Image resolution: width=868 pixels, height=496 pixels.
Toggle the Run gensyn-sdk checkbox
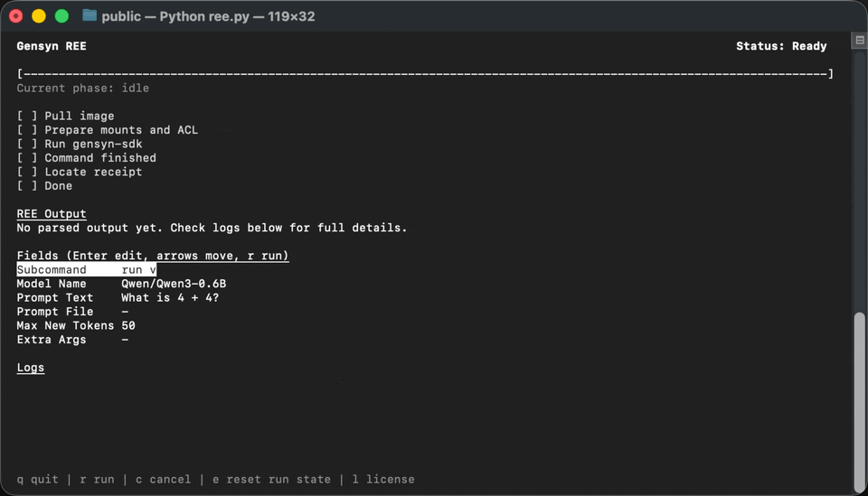(x=28, y=144)
